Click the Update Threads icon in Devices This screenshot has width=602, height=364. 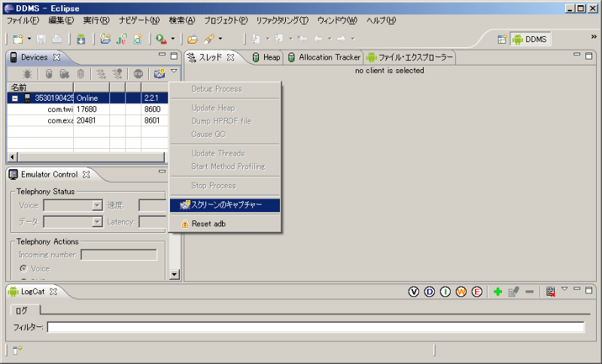tap(101, 74)
